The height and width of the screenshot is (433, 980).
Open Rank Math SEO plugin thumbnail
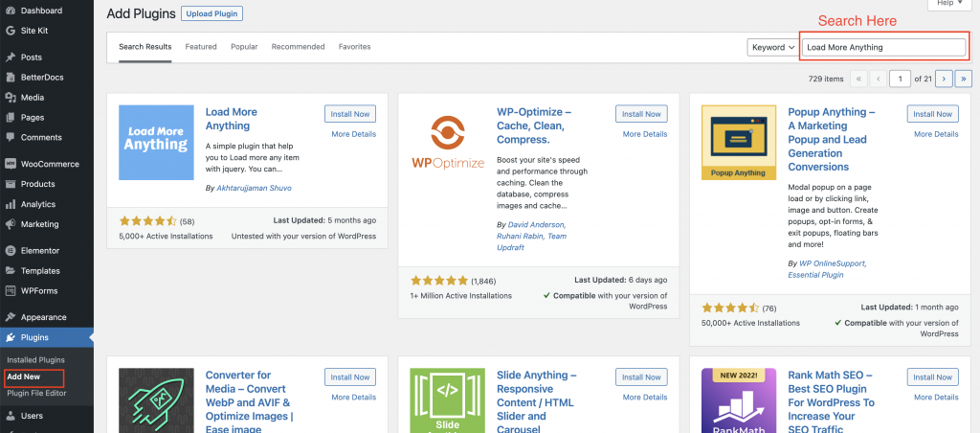point(739,400)
